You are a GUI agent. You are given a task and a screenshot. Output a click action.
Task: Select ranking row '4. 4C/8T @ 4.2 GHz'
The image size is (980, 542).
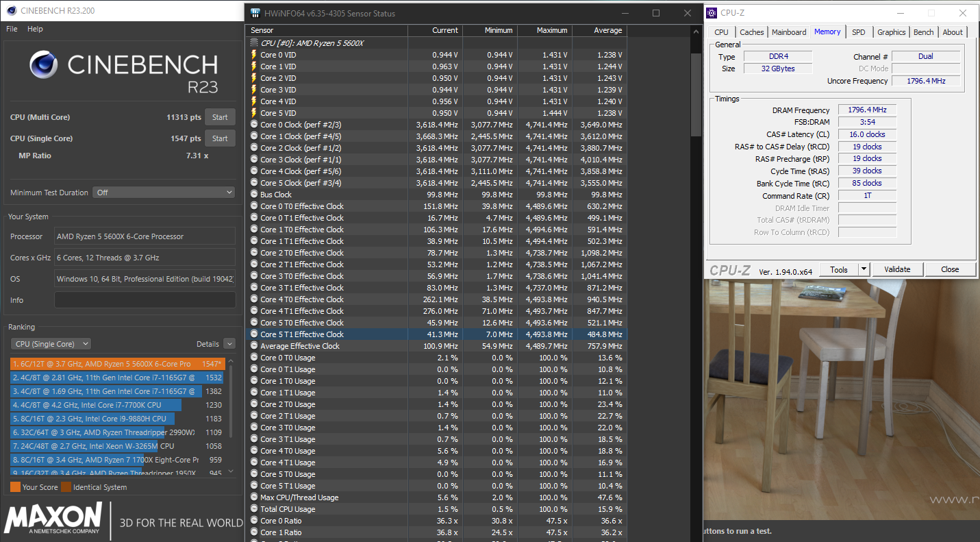click(x=118, y=405)
